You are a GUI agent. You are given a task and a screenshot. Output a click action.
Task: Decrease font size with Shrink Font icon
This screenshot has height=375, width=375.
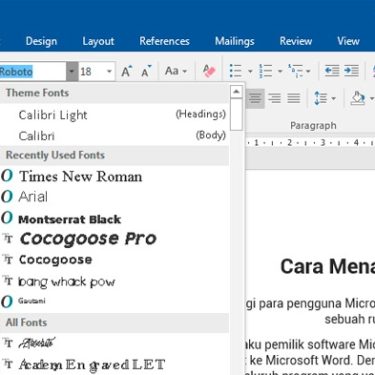(146, 71)
